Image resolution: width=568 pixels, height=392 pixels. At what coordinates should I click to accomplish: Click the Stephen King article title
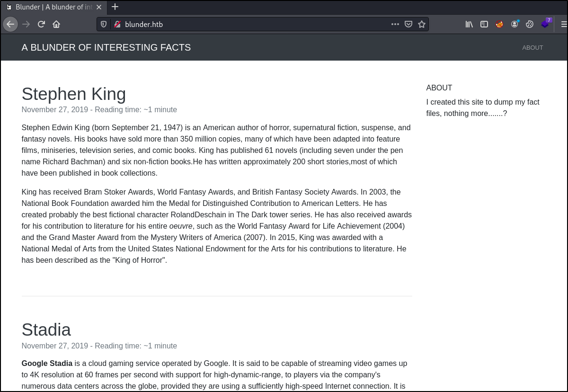(74, 94)
